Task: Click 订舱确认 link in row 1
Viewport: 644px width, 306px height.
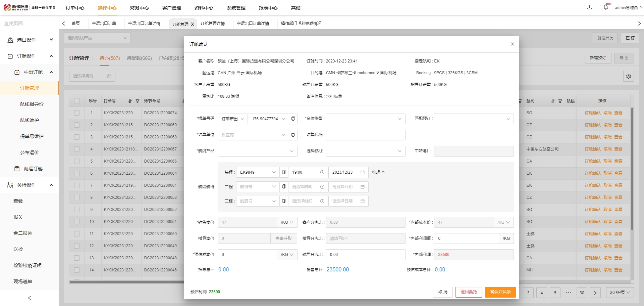Action: click(593, 113)
